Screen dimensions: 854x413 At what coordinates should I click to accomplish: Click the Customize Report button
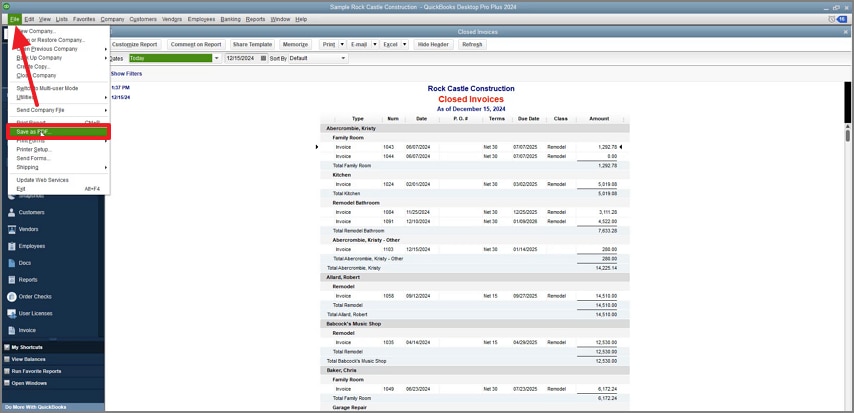pos(135,45)
